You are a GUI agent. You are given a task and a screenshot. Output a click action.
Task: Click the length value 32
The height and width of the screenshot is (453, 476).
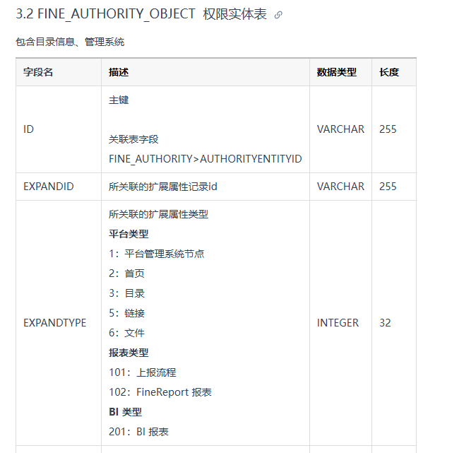[385, 323]
